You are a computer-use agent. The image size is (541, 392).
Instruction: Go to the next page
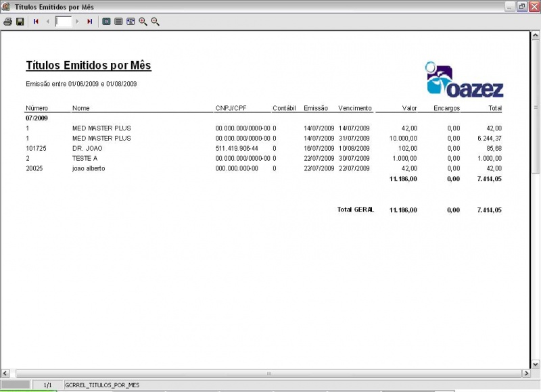click(x=77, y=22)
